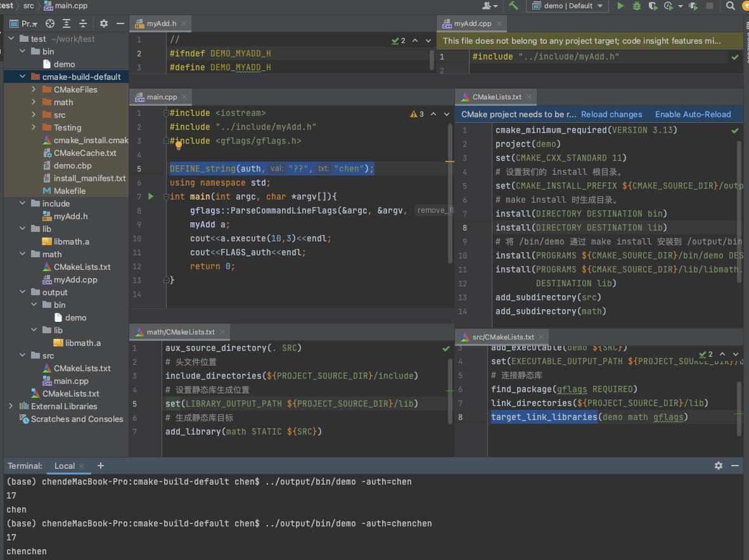
Task: Expand External Libraries node
Action: (11, 406)
